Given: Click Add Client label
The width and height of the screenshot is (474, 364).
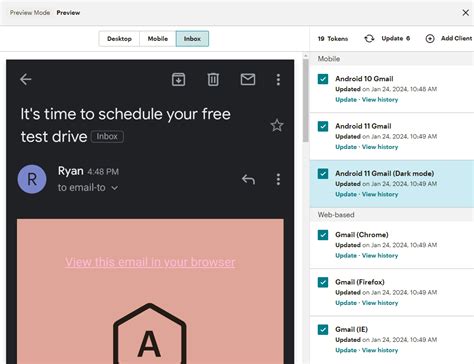Looking at the screenshot, I should (x=456, y=38).
